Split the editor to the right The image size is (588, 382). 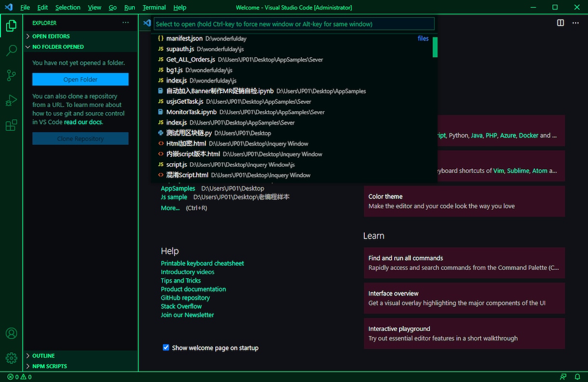pyautogui.click(x=561, y=23)
